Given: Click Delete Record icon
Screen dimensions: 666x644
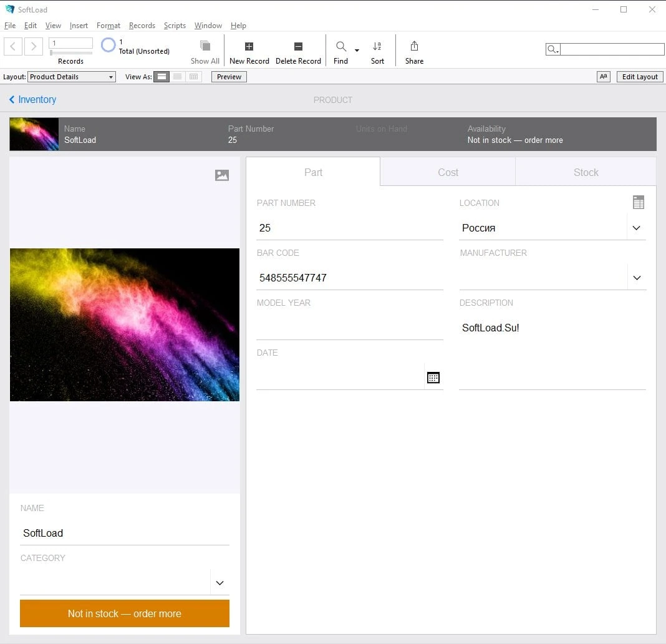Looking at the screenshot, I should click(298, 46).
